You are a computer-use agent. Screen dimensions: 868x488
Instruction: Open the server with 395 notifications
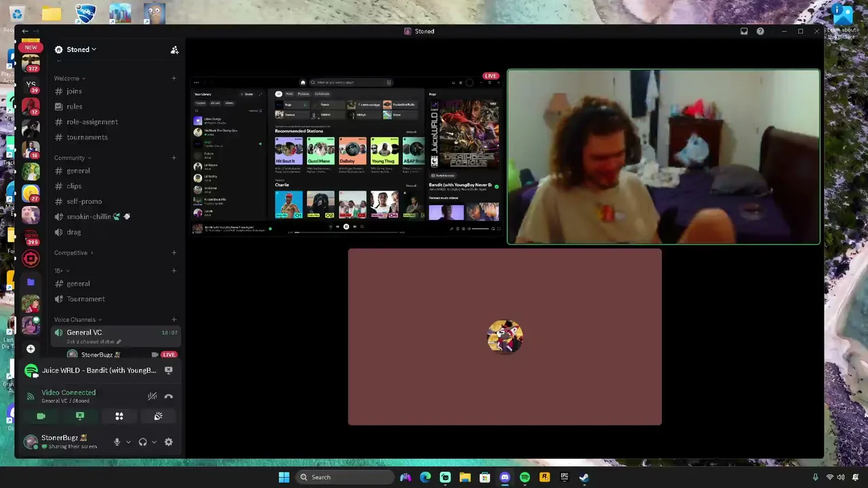tap(31, 237)
